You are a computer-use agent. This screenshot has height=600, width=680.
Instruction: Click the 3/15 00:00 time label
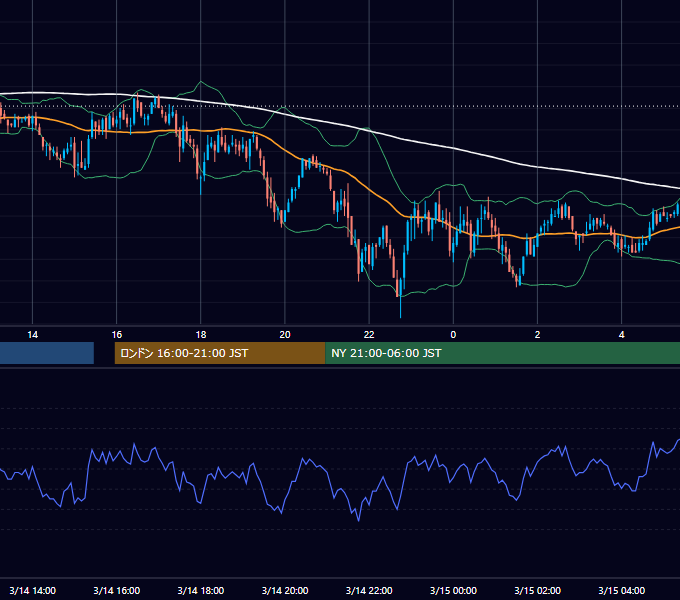453,590
